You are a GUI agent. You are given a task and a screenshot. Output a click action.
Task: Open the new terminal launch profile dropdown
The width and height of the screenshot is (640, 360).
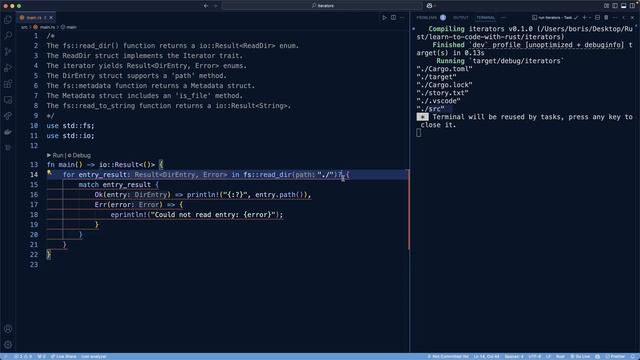pyautogui.click(x=590, y=18)
